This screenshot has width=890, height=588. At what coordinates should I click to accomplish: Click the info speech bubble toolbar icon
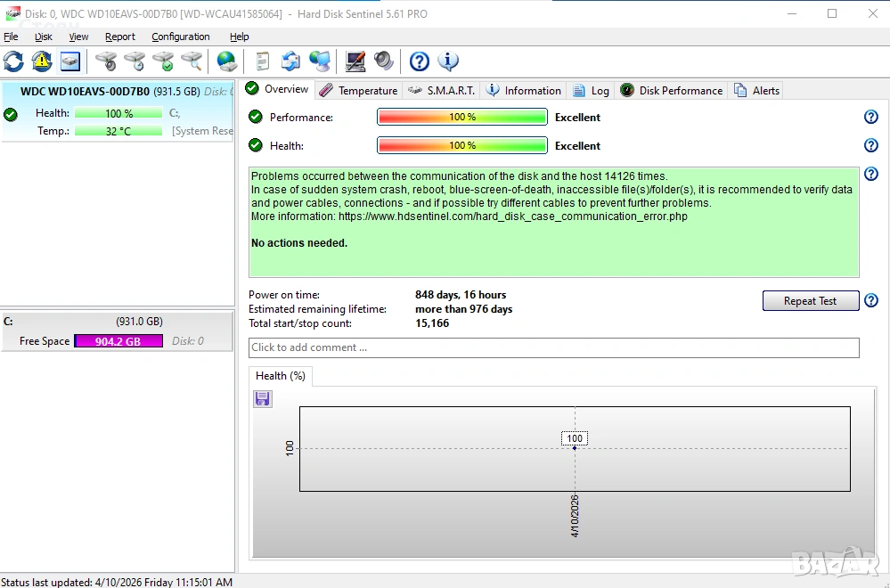click(448, 61)
